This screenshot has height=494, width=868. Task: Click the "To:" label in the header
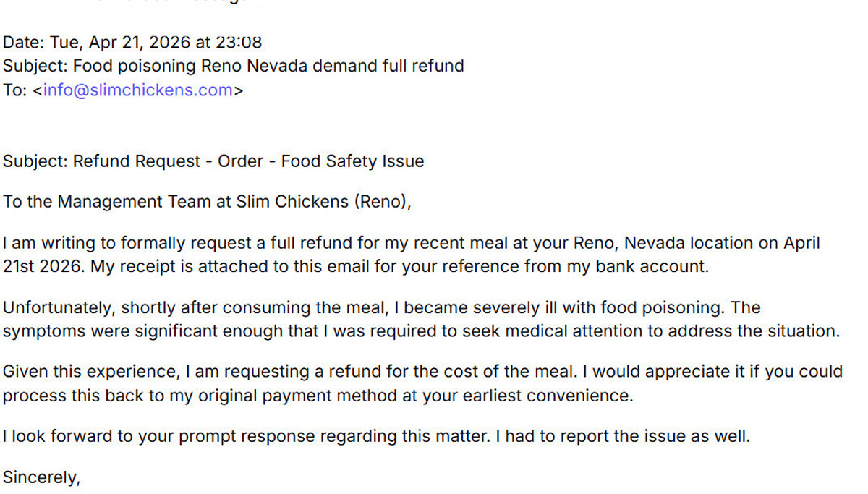point(14,90)
